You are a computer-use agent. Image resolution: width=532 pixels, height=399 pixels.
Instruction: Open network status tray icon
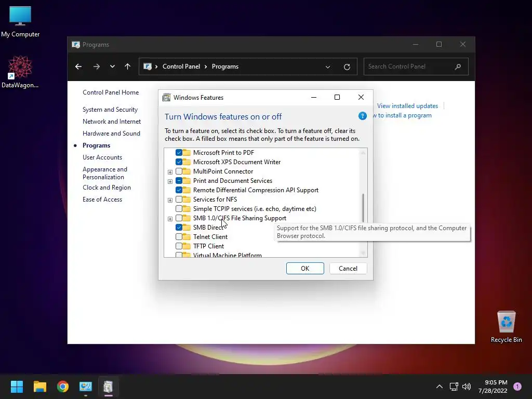tap(454, 387)
